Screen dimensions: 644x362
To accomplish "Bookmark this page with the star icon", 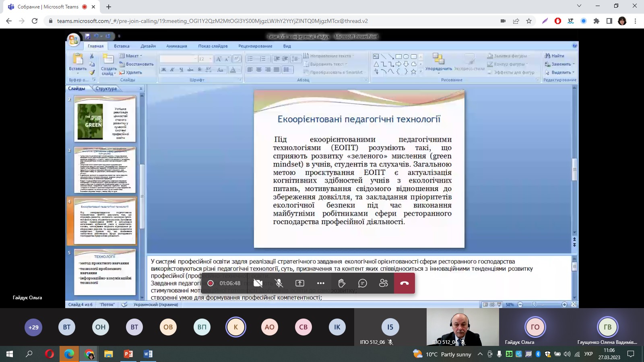I will [529, 21].
